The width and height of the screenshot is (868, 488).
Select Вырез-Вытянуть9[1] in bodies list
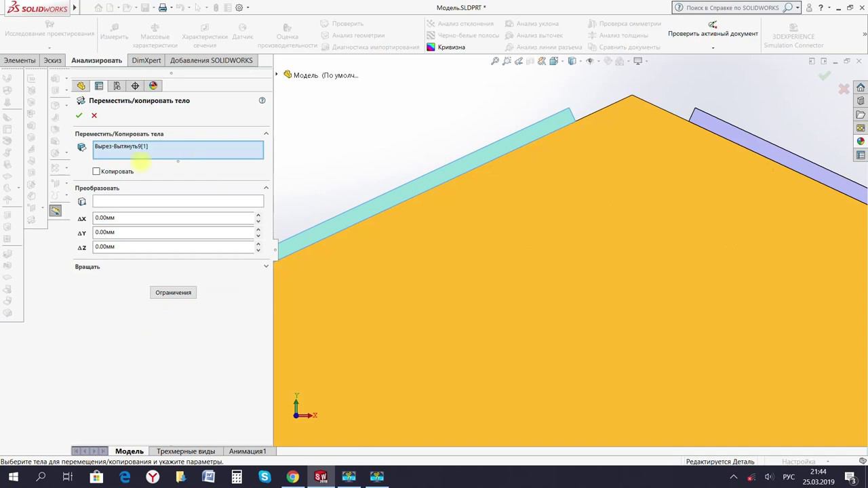(121, 146)
